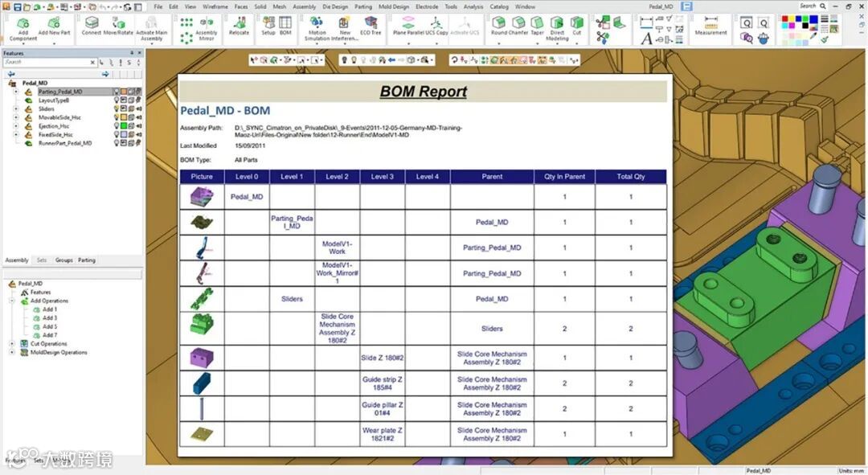Open the Mold Design menu
Viewport: 868px width, 475px height.
[x=394, y=6]
